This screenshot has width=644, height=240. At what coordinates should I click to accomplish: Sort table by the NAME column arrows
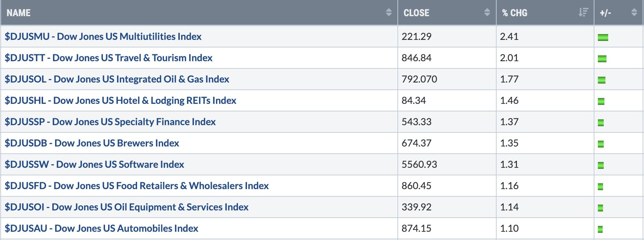tap(389, 13)
